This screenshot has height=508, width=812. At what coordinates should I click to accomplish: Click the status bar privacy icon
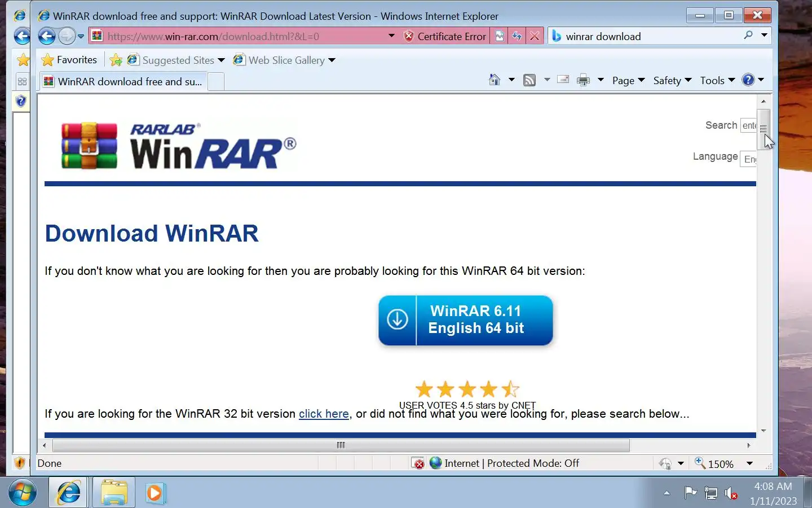[x=665, y=463]
